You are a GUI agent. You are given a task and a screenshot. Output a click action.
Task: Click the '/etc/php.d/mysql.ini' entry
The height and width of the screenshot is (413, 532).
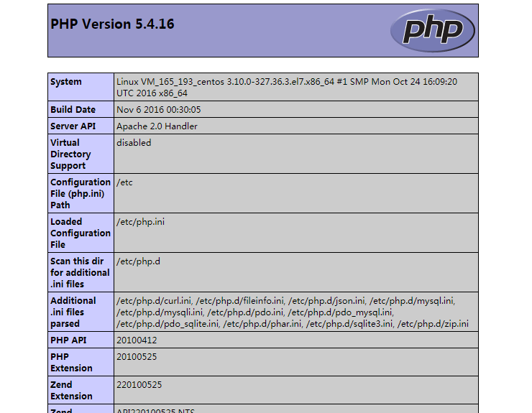[412, 301]
